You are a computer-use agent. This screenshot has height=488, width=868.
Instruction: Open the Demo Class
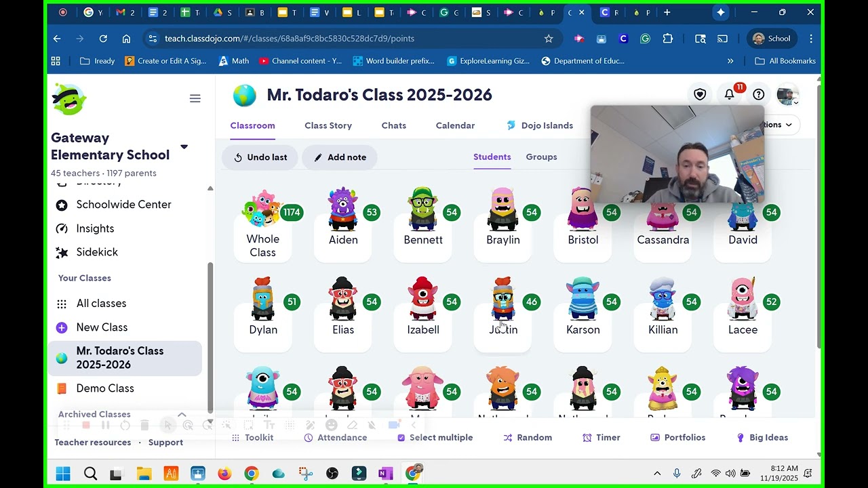pyautogui.click(x=105, y=388)
